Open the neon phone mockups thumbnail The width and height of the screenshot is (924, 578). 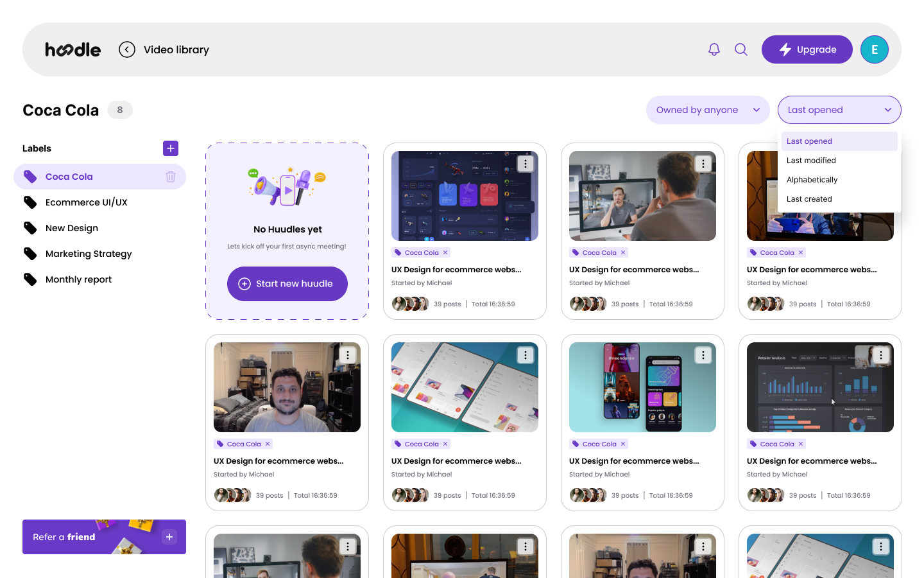pos(642,387)
